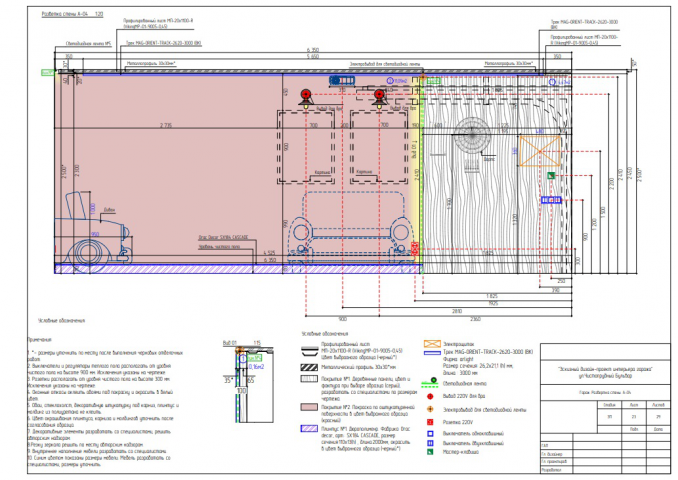Pick the pink Покрытие №2 paint swatch
Viewport: 678px width, 480px height.
(309, 407)
